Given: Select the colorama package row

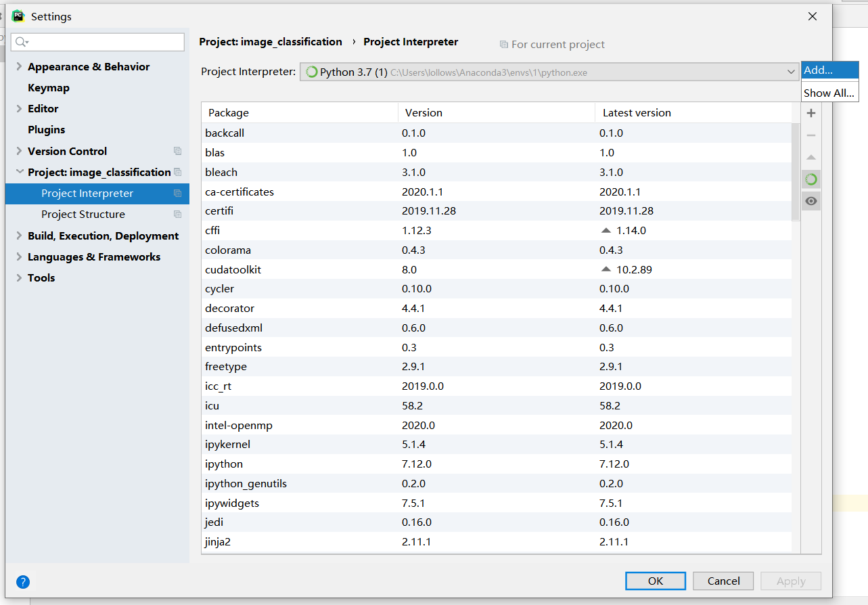Looking at the screenshot, I should pyautogui.click(x=497, y=250).
